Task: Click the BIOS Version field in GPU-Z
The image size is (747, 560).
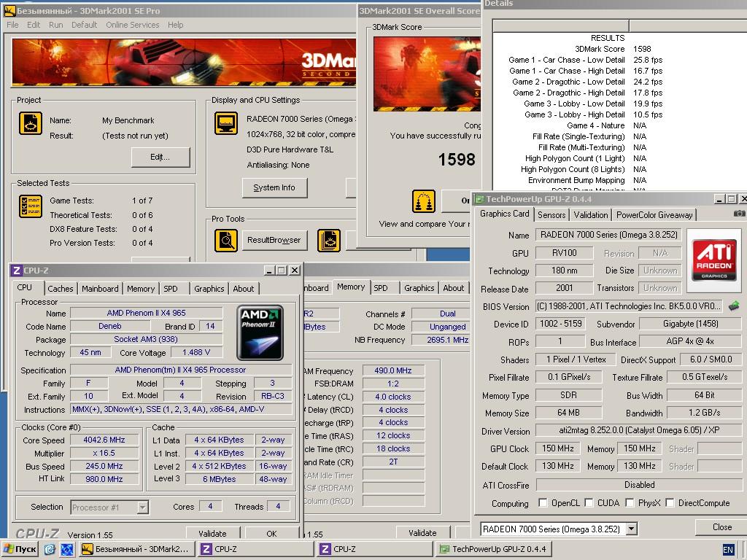Action: pyautogui.click(x=630, y=306)
